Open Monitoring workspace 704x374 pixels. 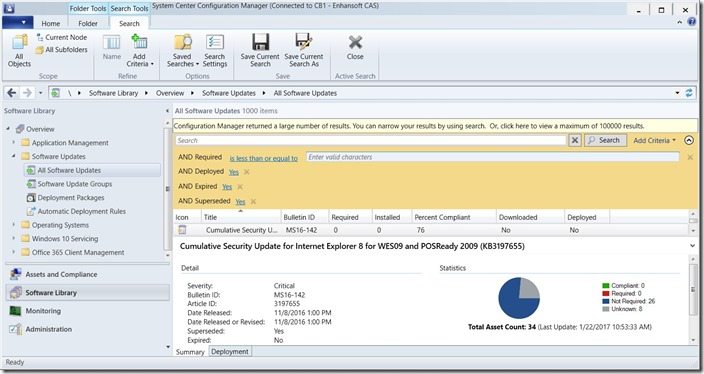pyautogui.click(x=88, y=311)
